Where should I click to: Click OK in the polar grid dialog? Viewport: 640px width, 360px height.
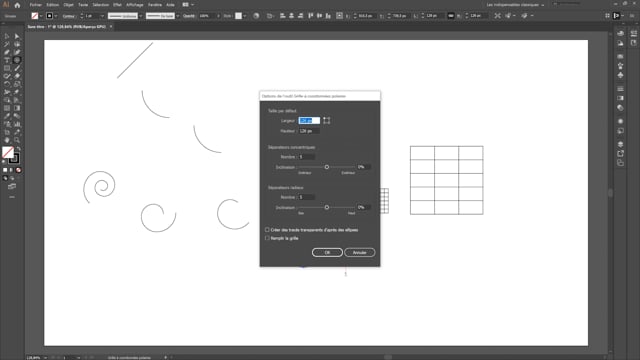click(x=327, y=253)
